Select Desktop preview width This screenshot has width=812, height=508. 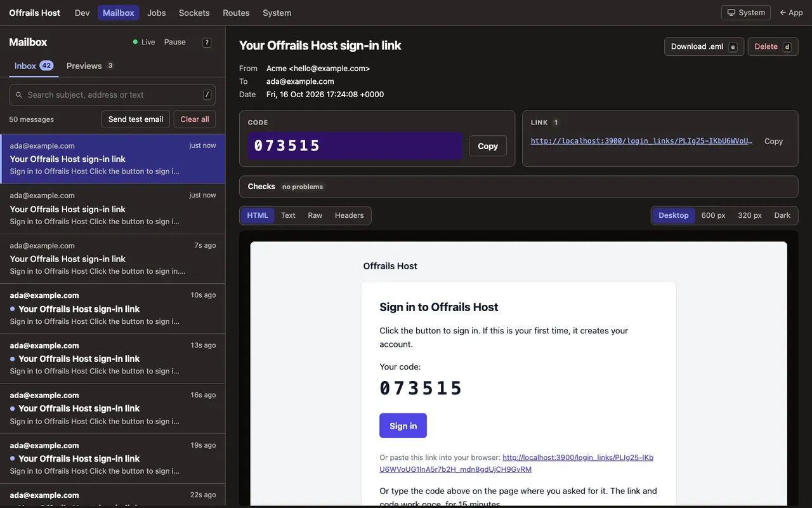click(x=674, y=215)
